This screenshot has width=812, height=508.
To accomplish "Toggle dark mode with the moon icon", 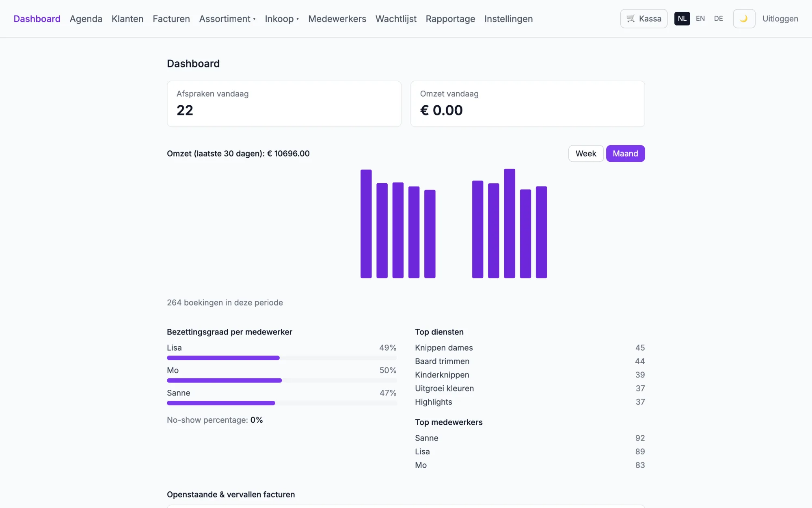I will click(744, 19).
